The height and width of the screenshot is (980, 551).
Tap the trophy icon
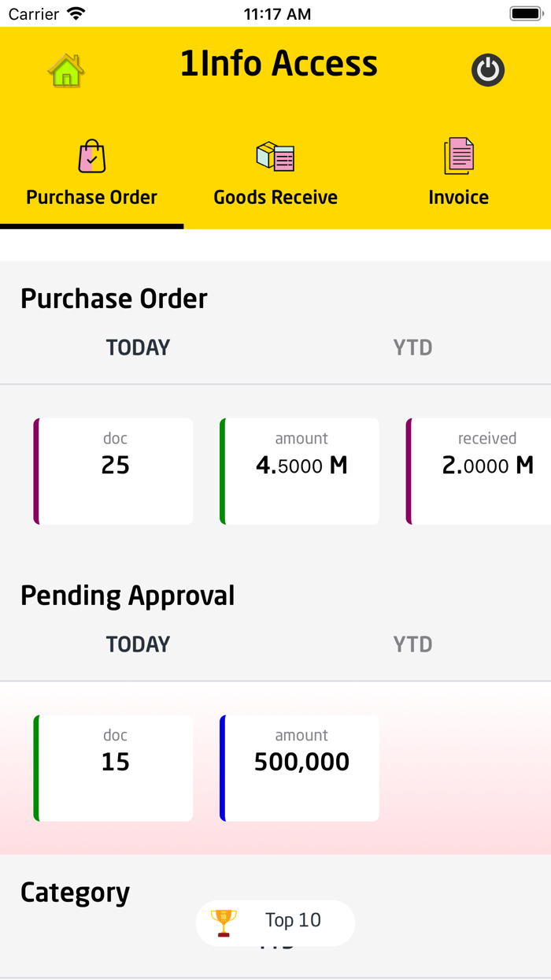pos(224,922)
